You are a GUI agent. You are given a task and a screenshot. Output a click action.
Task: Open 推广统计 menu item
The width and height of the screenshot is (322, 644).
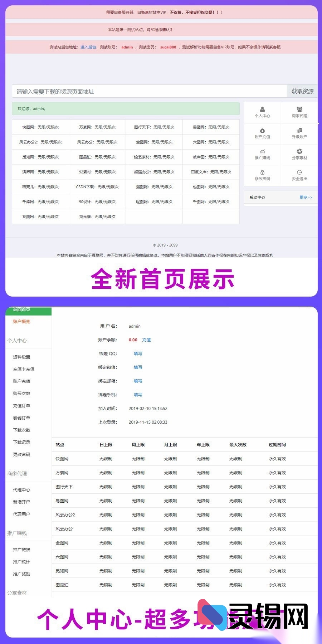[21, 561]
